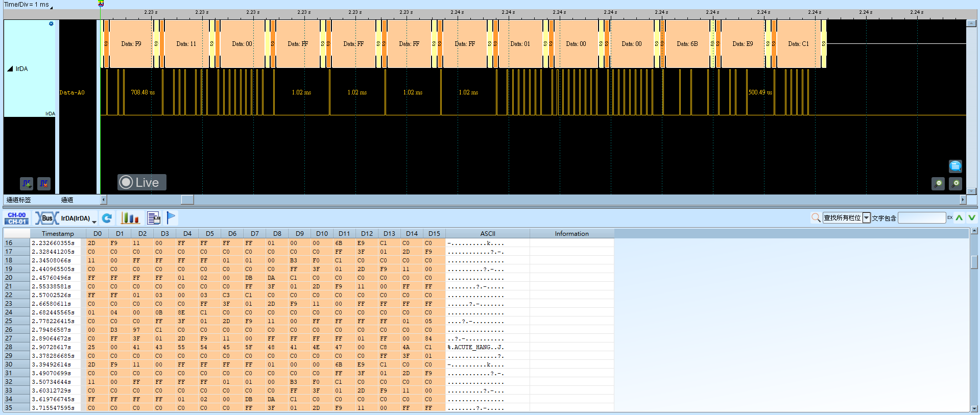Toggle the Live waveform mode button

click(142, 182)
